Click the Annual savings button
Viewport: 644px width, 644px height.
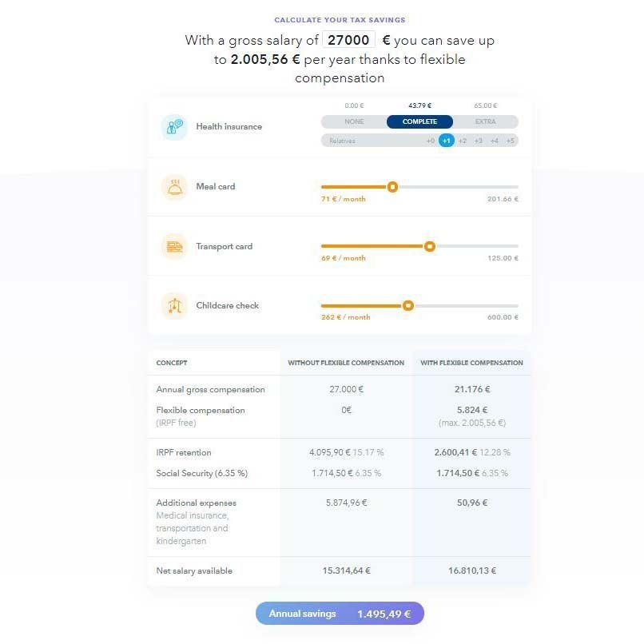340,614
